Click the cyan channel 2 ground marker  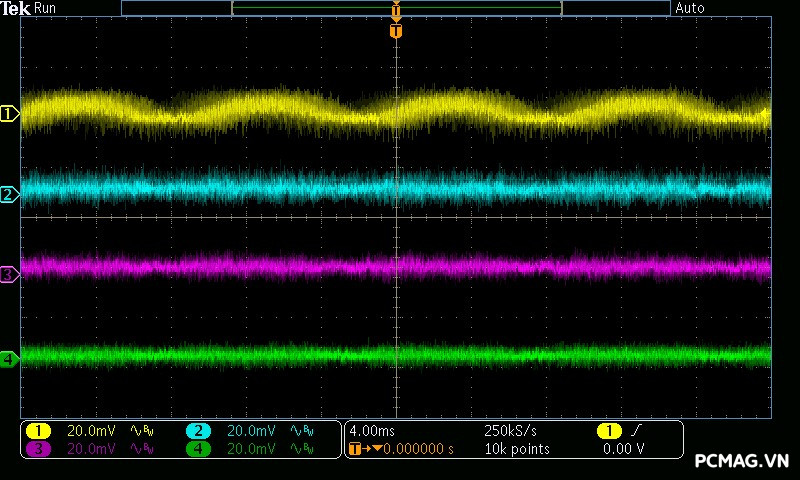point(9,194)
